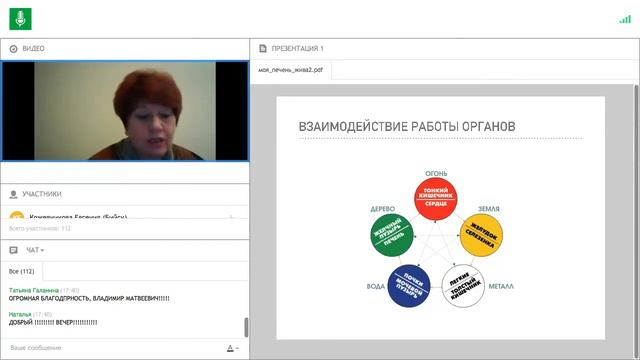Click the ОГРОМНАЯ БЛАГОДАРНОСТЬ chat message

[89, 298]
